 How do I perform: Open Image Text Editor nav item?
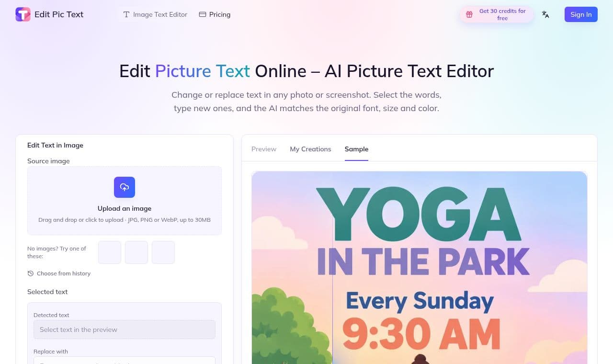155,14
